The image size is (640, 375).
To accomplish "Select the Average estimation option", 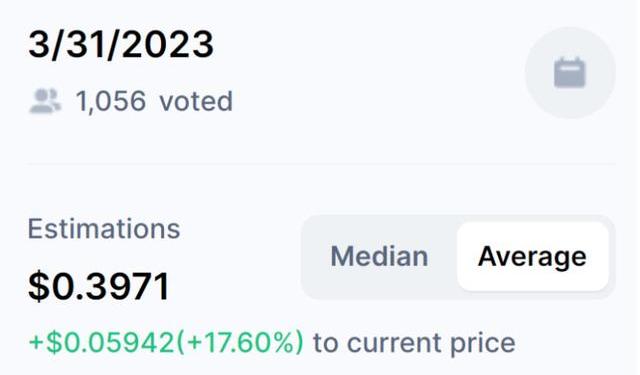I will click(532, 257).
